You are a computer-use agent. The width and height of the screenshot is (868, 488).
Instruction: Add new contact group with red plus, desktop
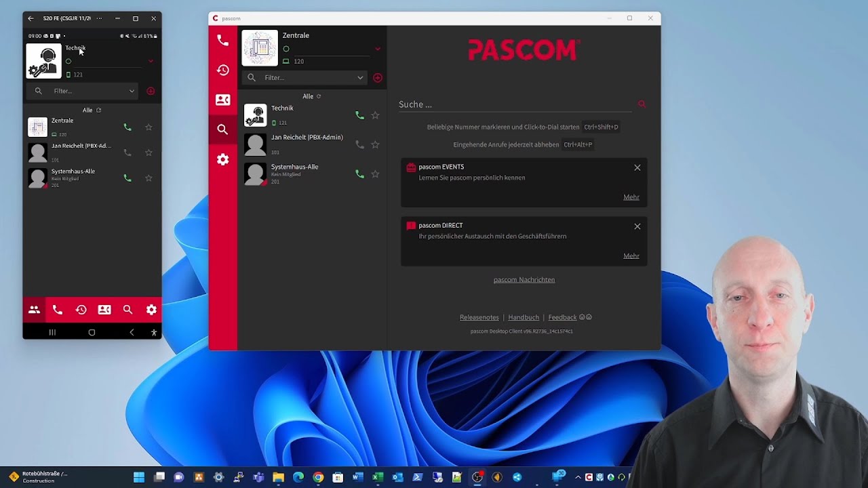tap(378, 77)
